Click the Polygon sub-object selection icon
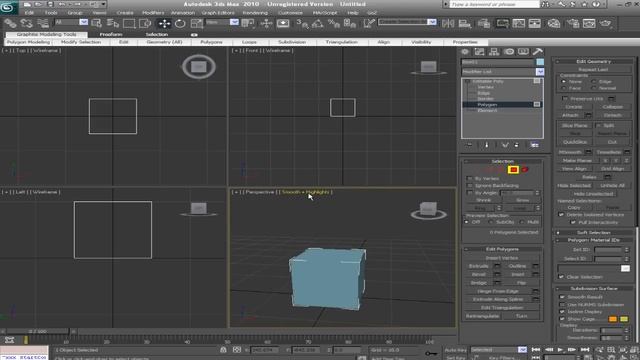This screenshot has height=360, width=640. (x=513, y=169)
